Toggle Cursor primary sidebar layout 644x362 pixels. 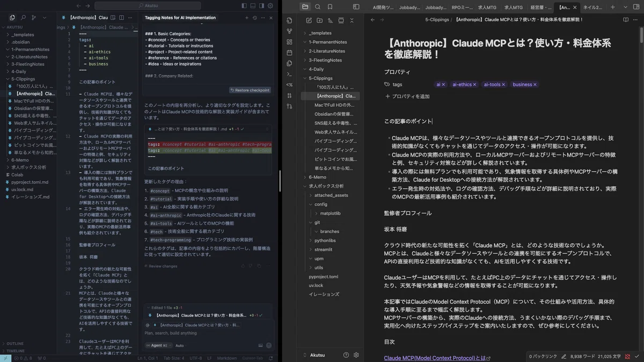(x=244, y=5)
